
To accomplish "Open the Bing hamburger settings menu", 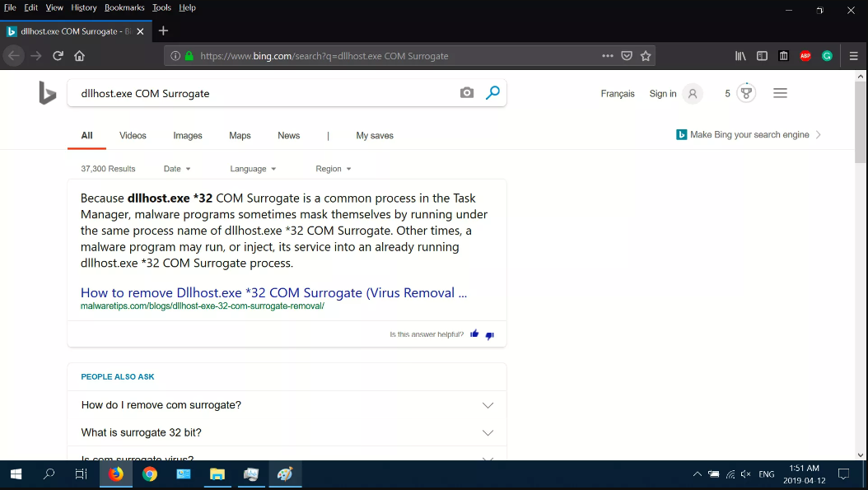I will click(780, 93).
